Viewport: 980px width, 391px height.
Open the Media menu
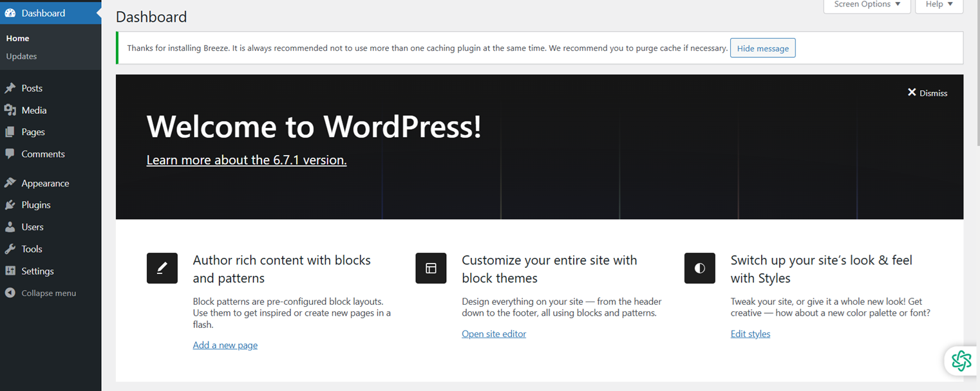[x=34, y=110]
